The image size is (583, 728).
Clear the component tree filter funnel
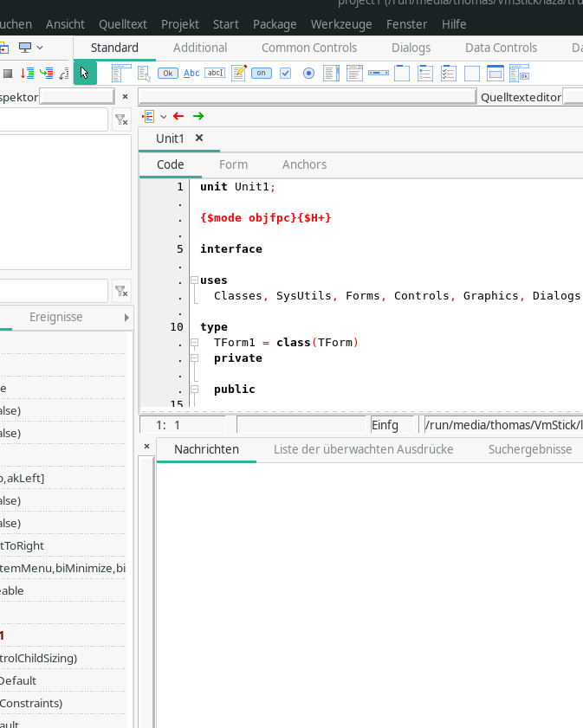pos(121,119)
